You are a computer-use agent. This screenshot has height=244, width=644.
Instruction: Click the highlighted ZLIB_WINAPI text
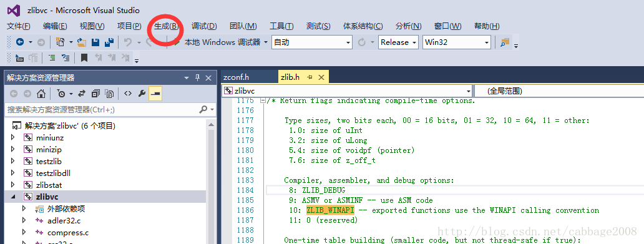pos(330,210)
